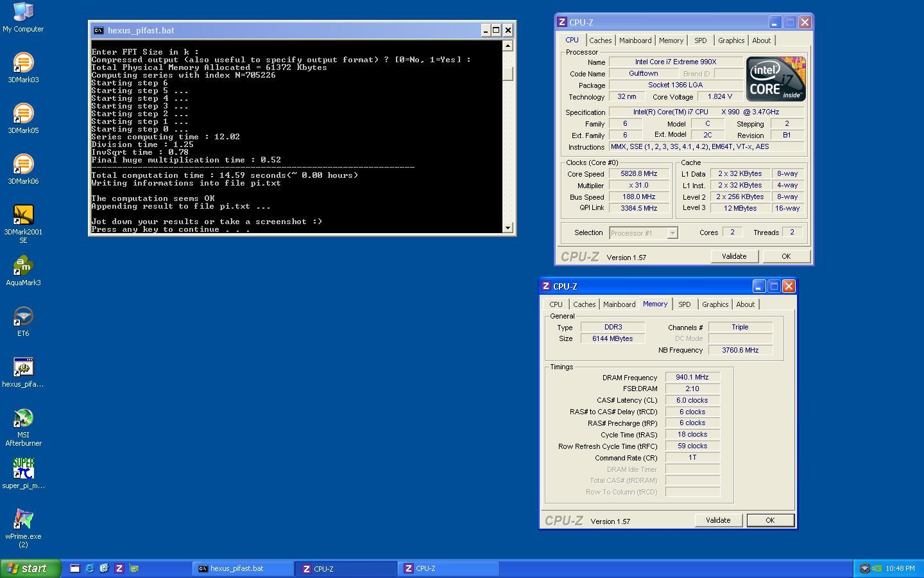The image size is (924, 578).
Task: Select the ET6 desktop shortcut
Action: (x=23, y=322)
